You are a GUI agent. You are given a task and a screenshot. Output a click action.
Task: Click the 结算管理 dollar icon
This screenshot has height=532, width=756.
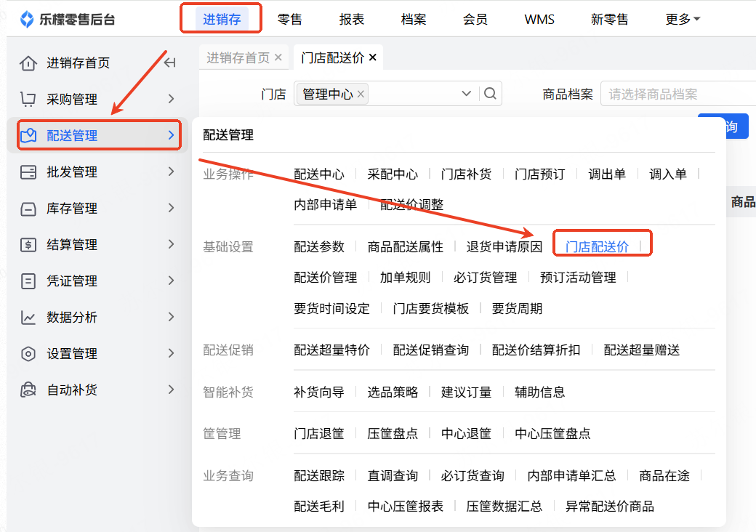click(28, 245)
